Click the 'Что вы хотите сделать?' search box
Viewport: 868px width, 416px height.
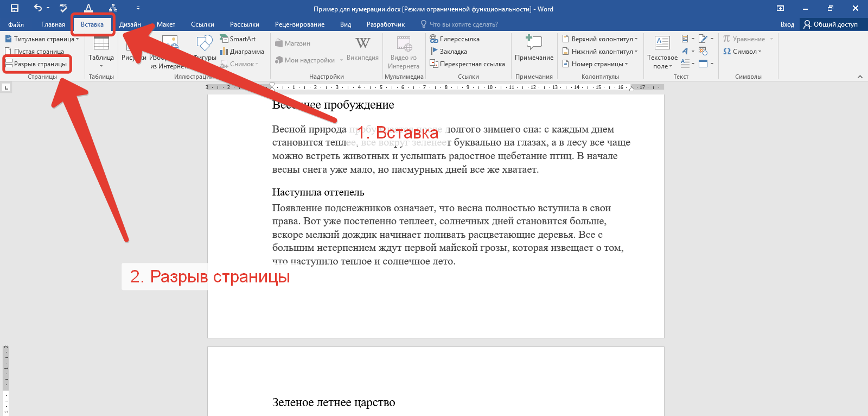pos(459,24)
